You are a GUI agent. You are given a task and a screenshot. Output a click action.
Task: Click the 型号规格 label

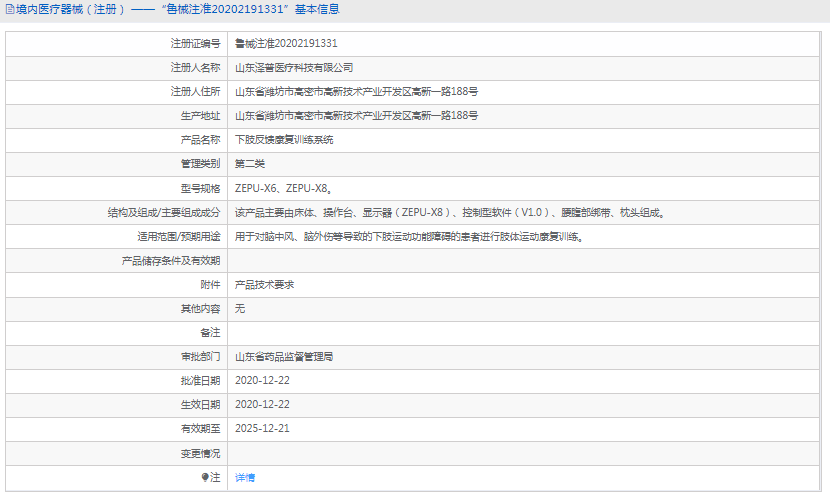coord(200,188)
